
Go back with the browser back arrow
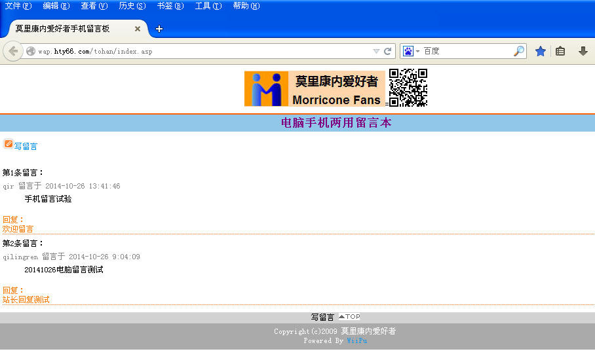coord(13,51)
